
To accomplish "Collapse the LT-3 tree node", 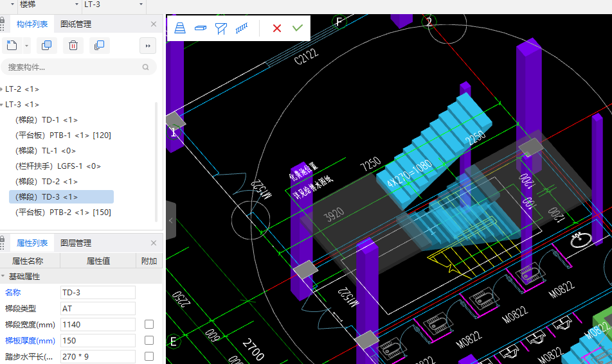I will tap(1, 105).
